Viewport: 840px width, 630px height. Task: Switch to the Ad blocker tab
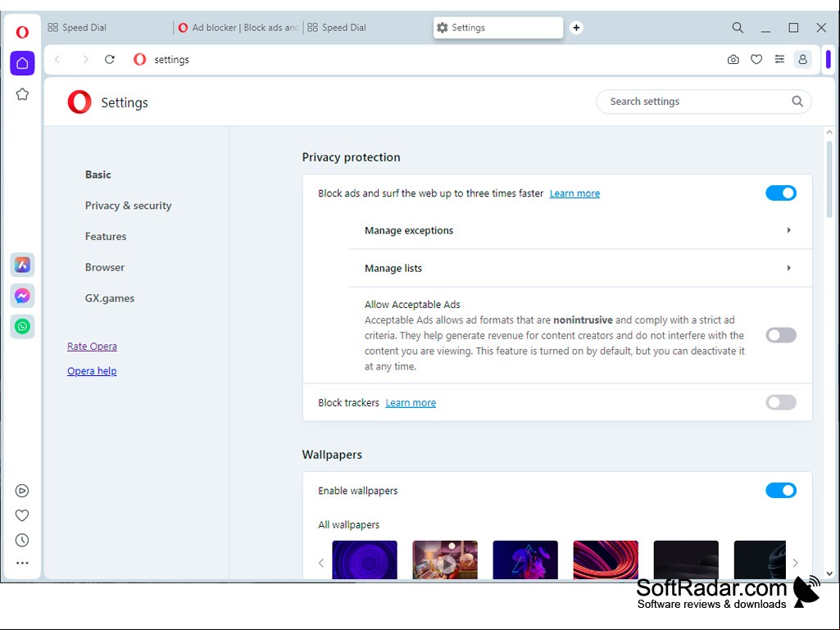(x=239, y=27)
